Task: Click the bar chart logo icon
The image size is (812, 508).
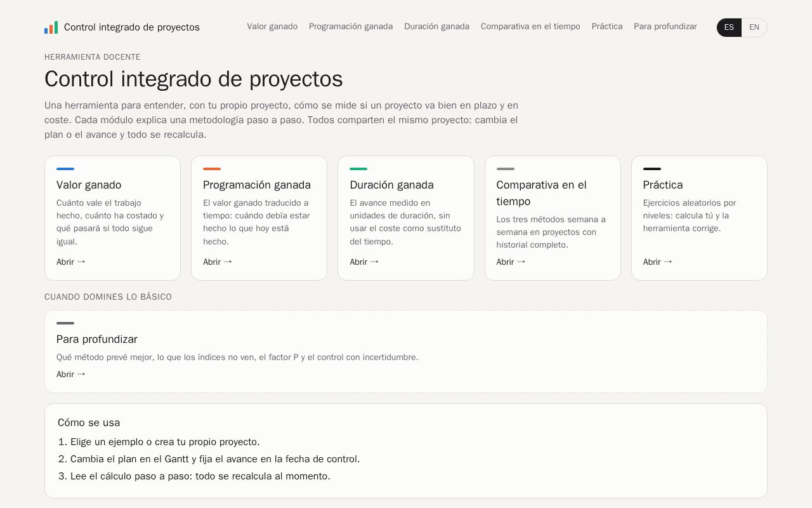Action: [x=51, y=27]
